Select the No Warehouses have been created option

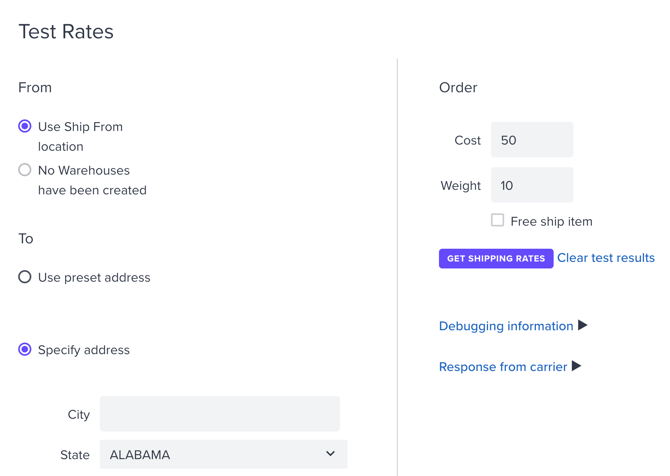pyautogui.click(x=25, y=170)
